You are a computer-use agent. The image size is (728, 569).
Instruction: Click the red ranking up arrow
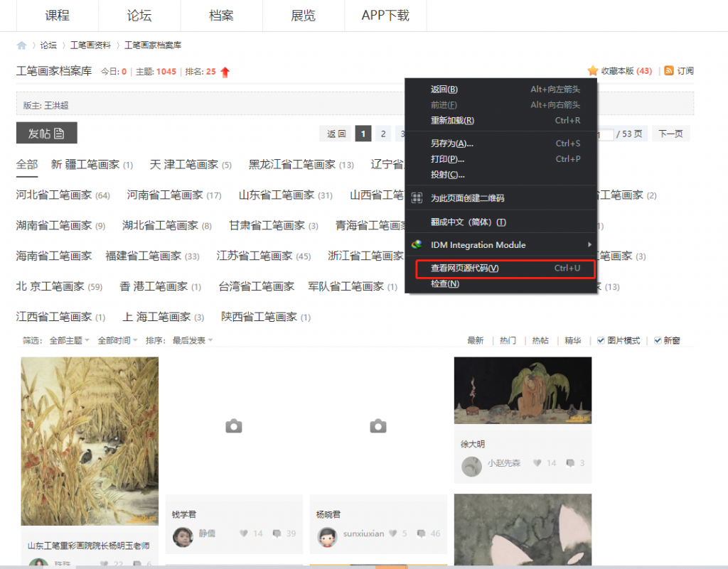click(x=225, y=72)
